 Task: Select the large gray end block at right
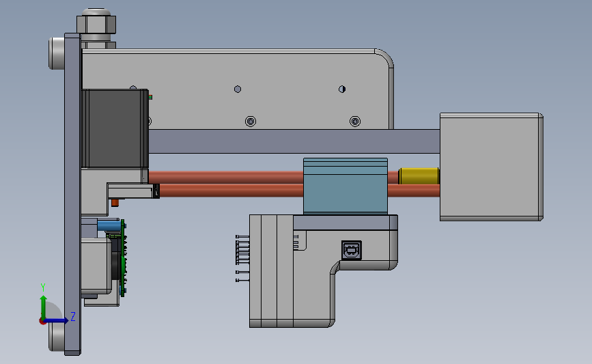coord(492,167)
